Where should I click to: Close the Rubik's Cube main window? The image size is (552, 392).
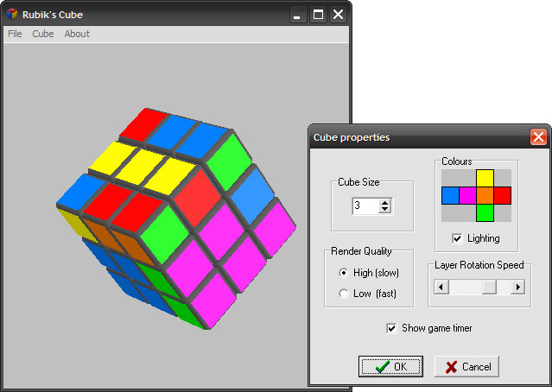339,15
